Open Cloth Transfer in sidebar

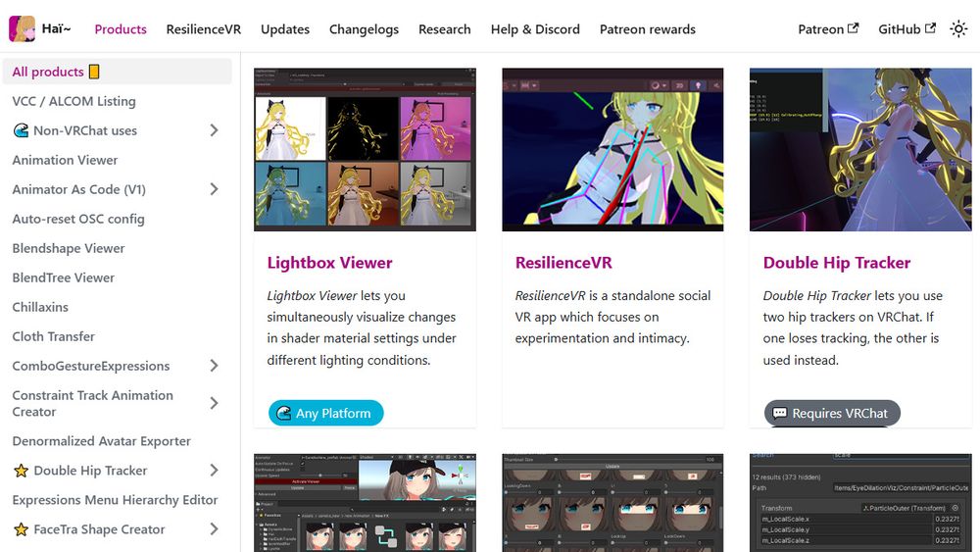[53, 336]
